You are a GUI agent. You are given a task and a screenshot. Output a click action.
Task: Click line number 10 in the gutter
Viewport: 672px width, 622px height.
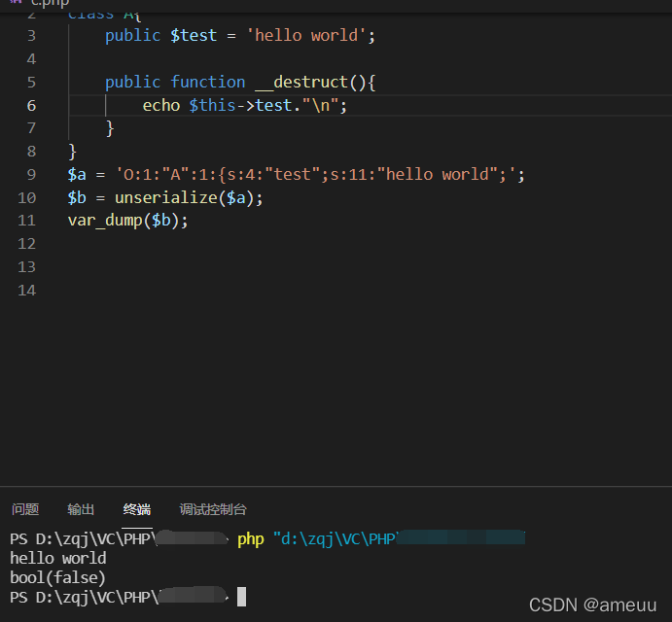pyautogui.click(x=27, y=198)
